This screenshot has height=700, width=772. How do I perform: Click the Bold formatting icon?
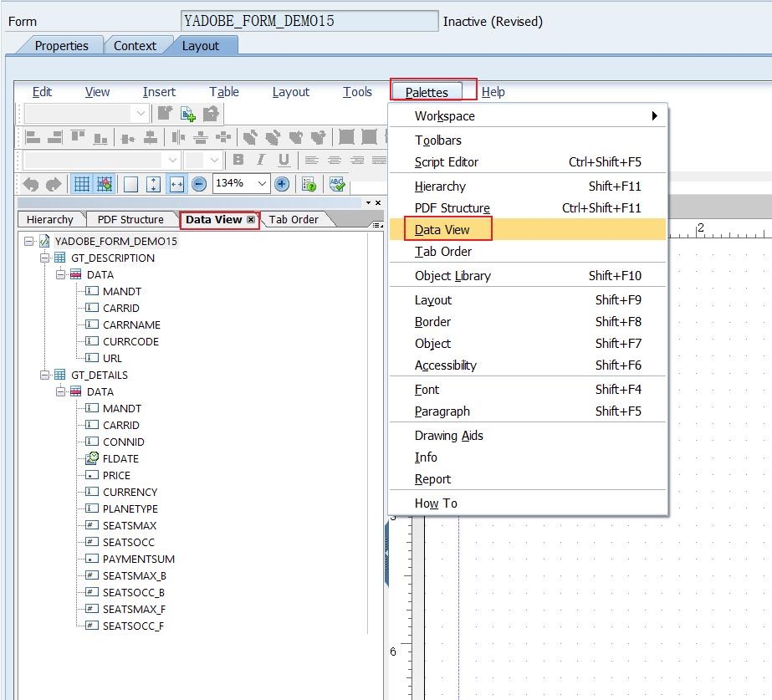pos(238,160)
